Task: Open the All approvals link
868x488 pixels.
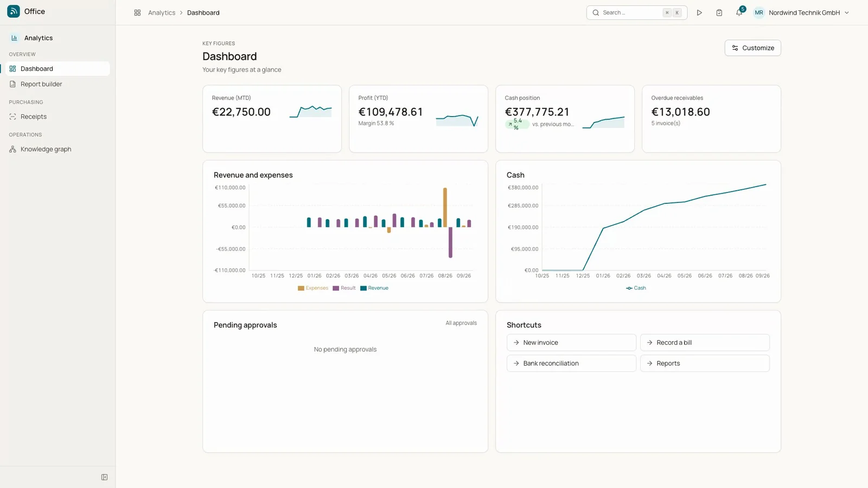Action: 461,323
